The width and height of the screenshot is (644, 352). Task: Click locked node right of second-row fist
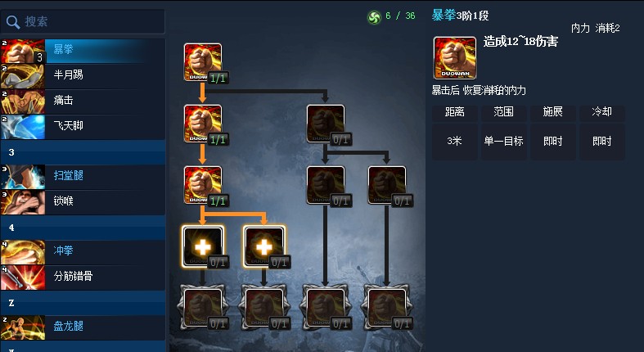pos(326,124)
